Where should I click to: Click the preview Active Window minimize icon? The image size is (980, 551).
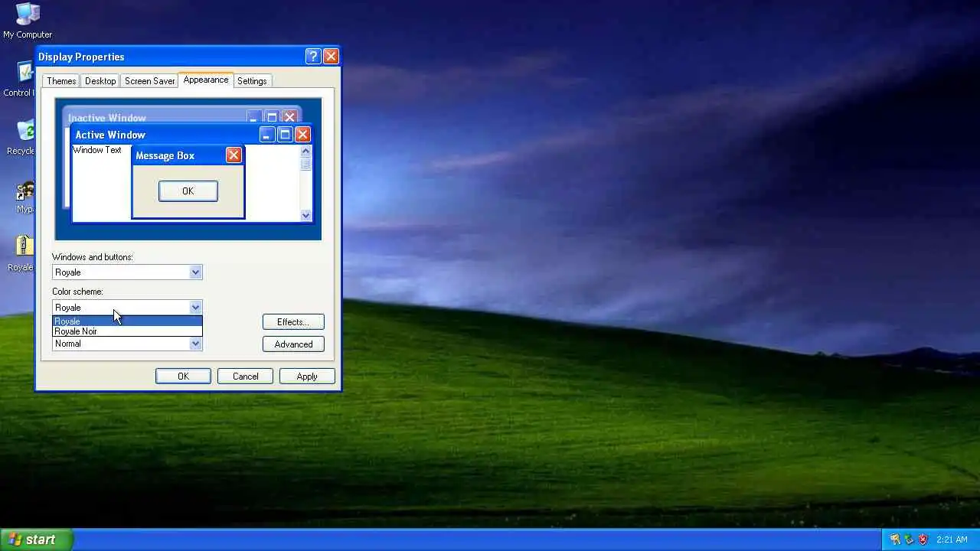(x=267, y=135)
